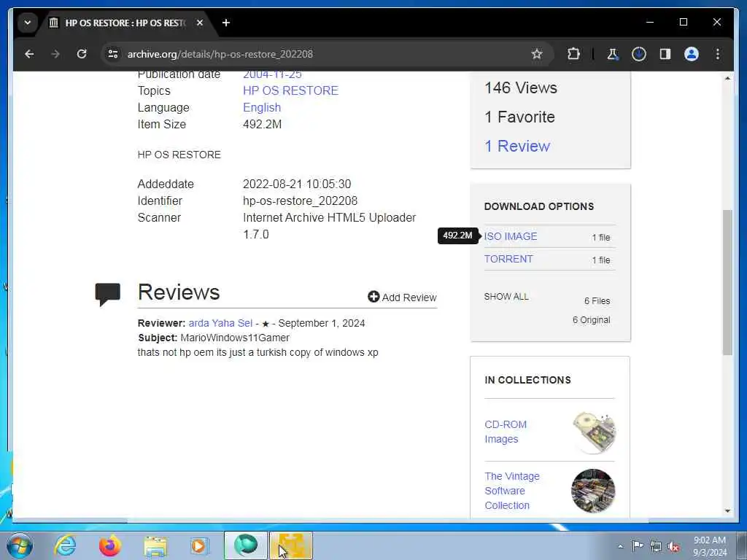
Task: Open the Extensions puzzle icon
Action: [x=573, y=54]
